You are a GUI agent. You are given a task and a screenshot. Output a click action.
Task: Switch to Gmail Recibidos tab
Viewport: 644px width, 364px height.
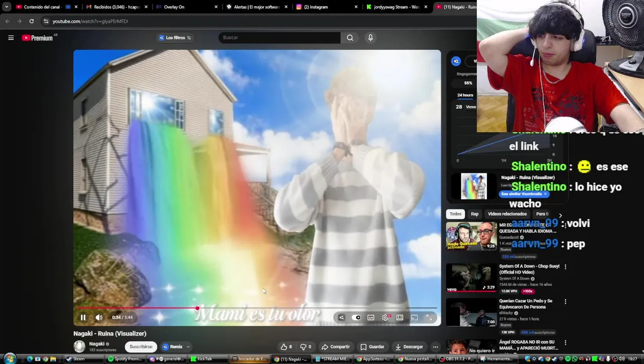116,7
